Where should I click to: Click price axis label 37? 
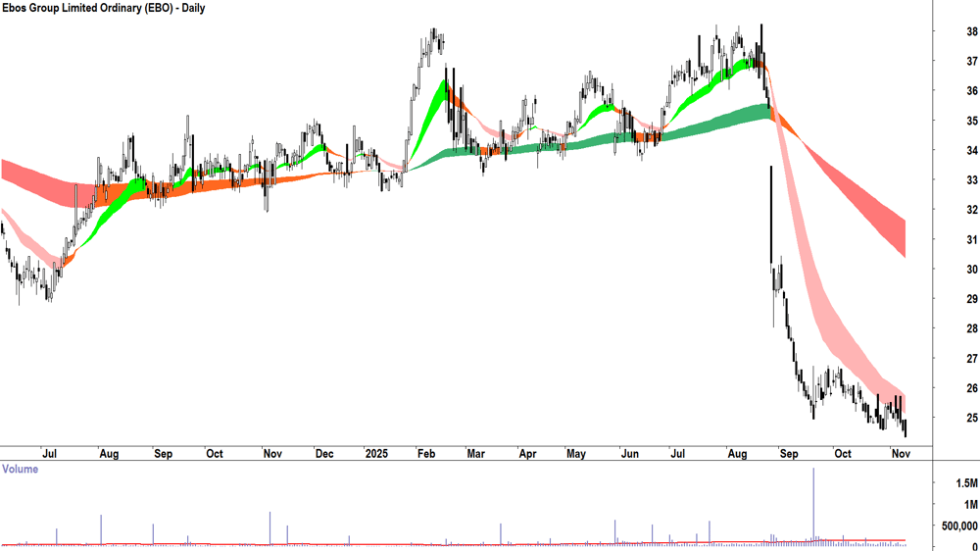point(972,62)
